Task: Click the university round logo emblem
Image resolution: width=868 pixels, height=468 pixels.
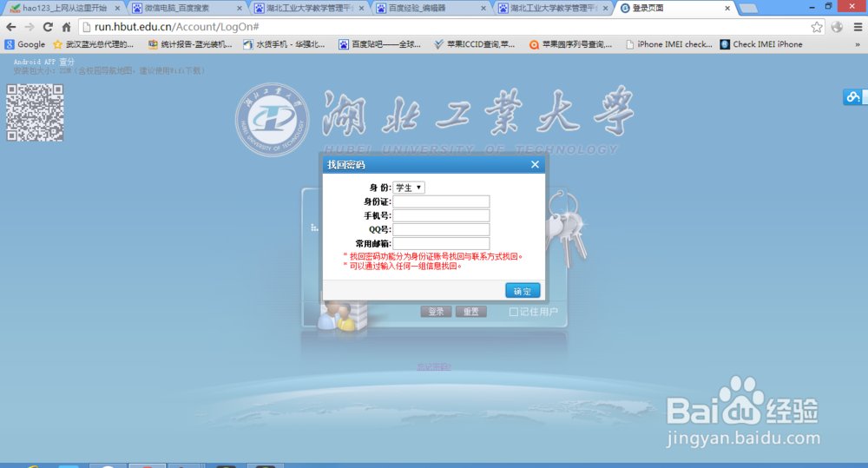Action: pyautogui.click(x=272, y=120)
